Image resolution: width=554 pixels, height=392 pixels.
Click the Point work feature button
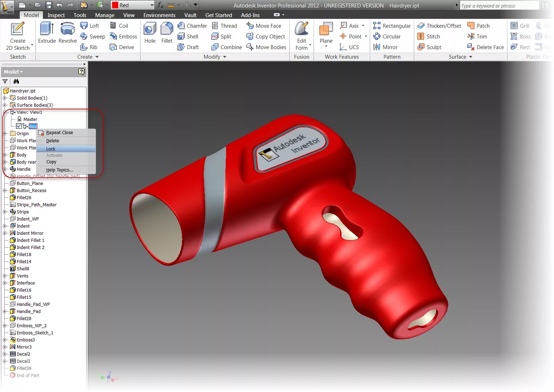coord(350,36)
